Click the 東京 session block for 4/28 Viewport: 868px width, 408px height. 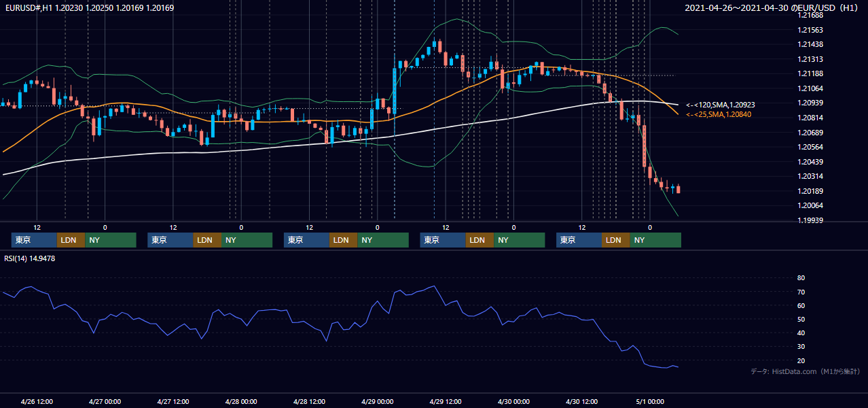point(306,240)
